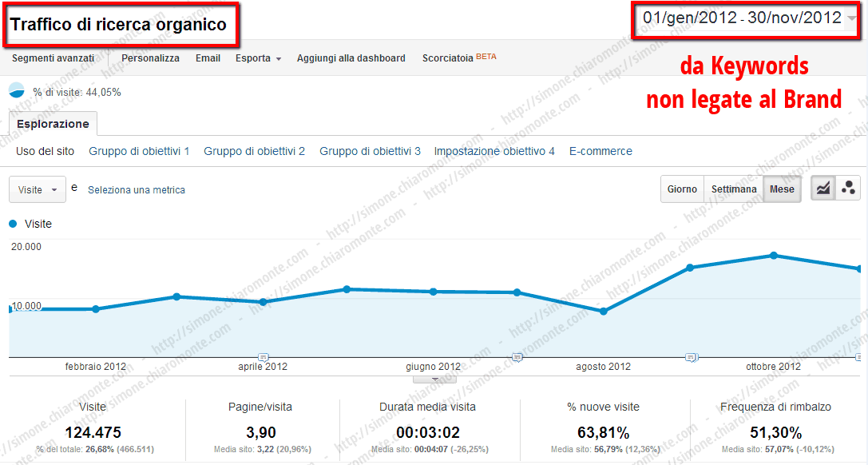The width and height of the screenshot is (868, 465).
Task: Switch to line chart view icon
Action: [823, 189]
